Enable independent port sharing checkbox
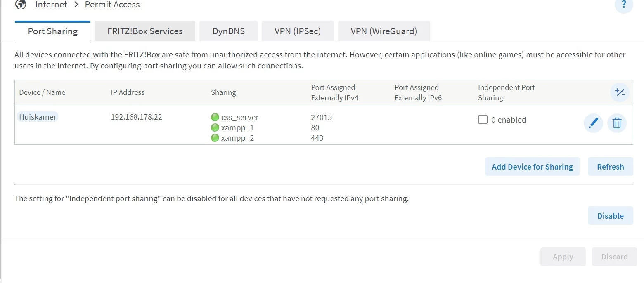Viewport: 644px width, 283px height. (483, 120)
